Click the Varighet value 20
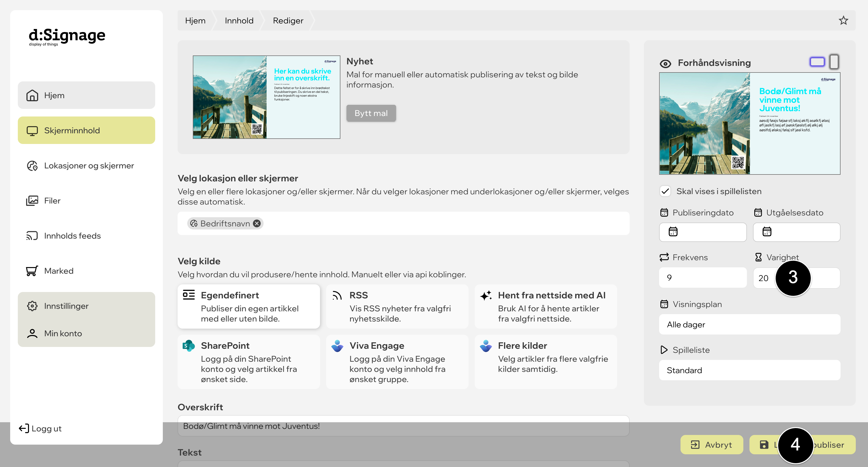The image size is (868, 467). tap(763, 278)
